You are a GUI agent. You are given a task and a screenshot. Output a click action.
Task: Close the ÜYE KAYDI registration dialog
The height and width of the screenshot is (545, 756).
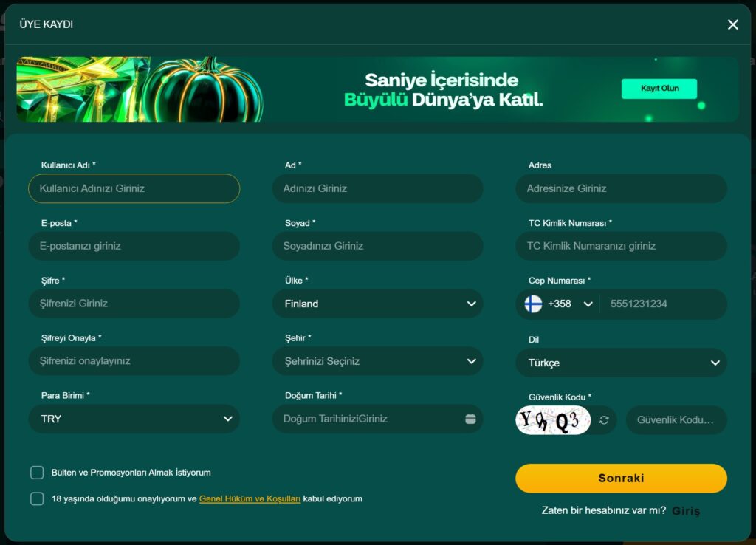pos(732,24)
